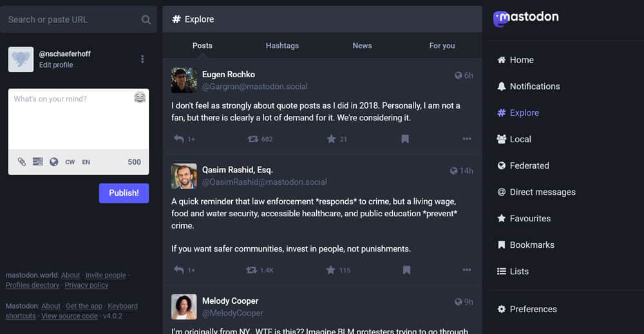Open the post privacy globe dropdown
The width and height of the screenshot is (644, 334).
pos(54,162)
